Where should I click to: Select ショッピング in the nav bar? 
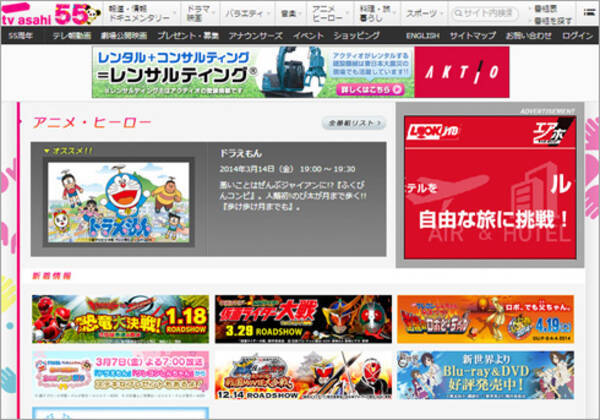(357, 36)
